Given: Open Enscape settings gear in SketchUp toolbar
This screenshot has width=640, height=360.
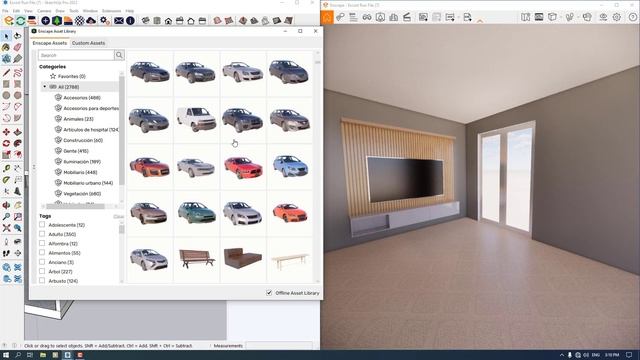Looking at the screenshot, I should coord(104,20).
